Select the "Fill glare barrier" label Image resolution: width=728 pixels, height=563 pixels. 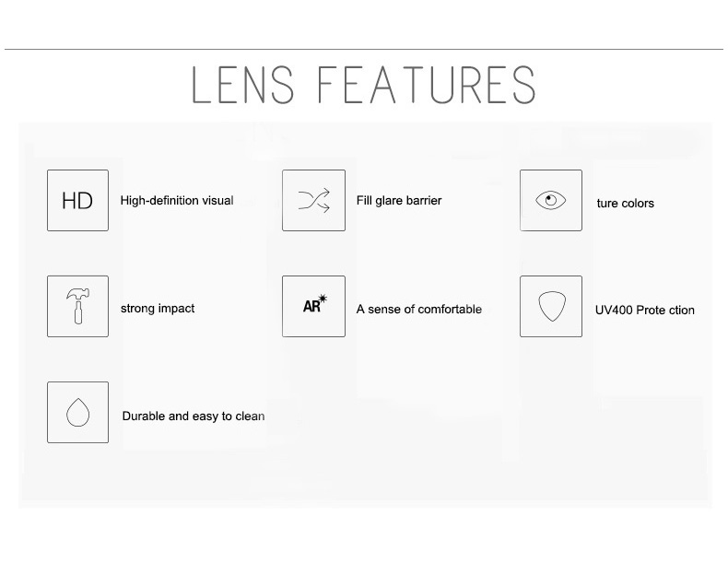pyautogui.click(x=399, y=200)
